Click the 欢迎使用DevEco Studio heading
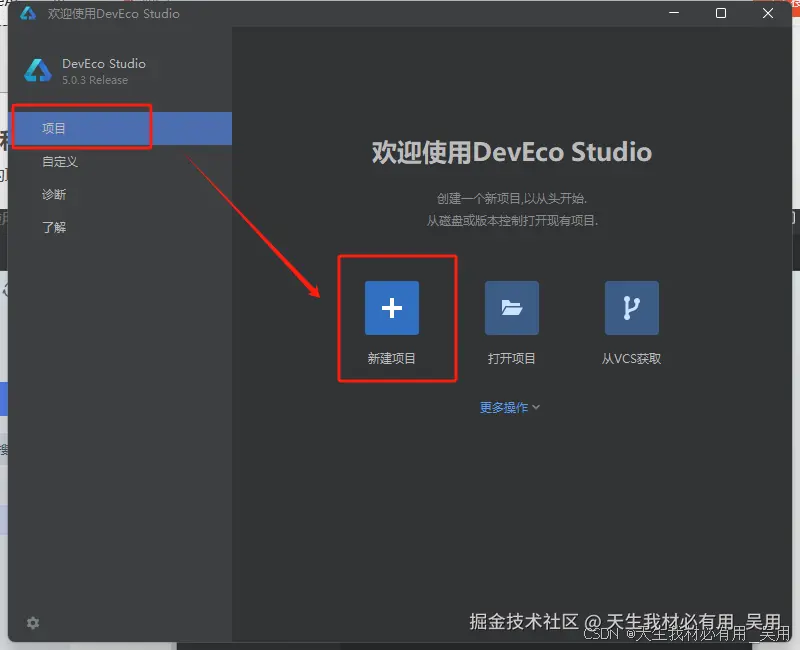Viewport: 800px width, 650px height. pyautogui.click(x=512, y=152)
